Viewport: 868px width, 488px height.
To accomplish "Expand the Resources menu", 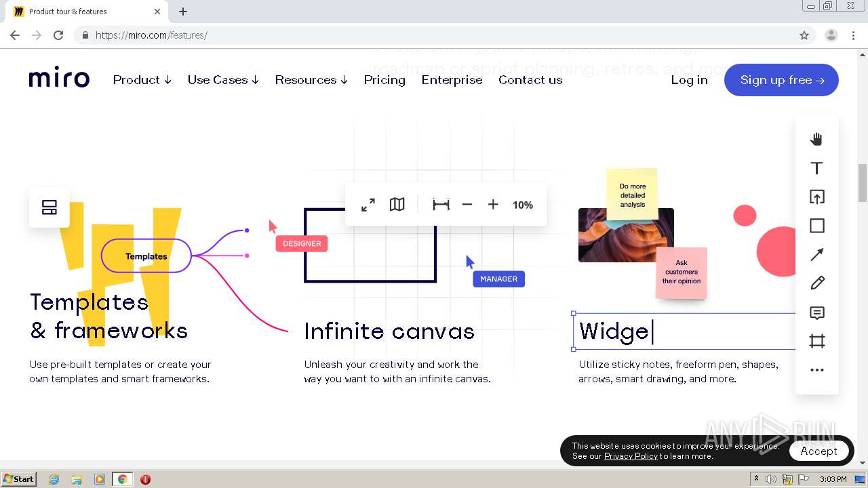I will coord(311,80).
